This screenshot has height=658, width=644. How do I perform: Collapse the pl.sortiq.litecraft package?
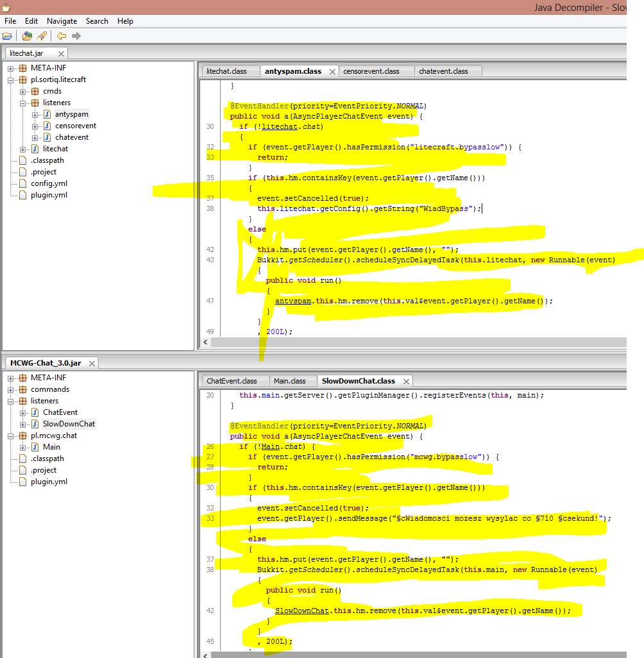pos(10,80)
